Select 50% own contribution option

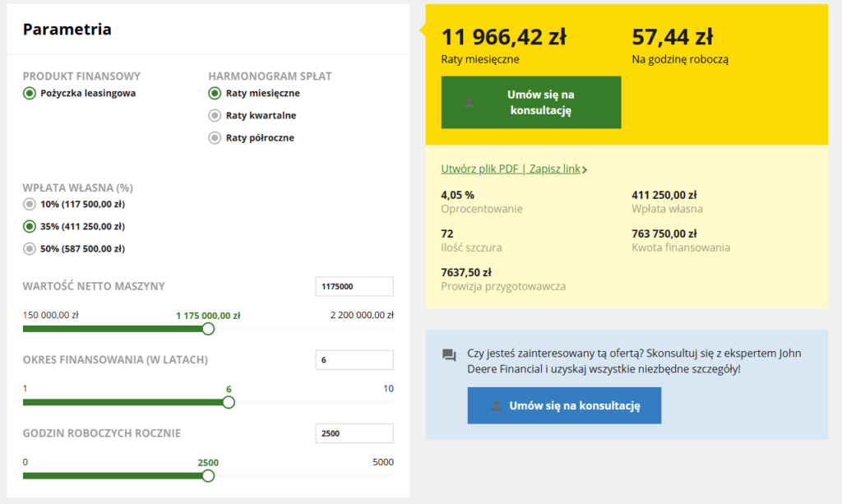click(x=30, y=248)
